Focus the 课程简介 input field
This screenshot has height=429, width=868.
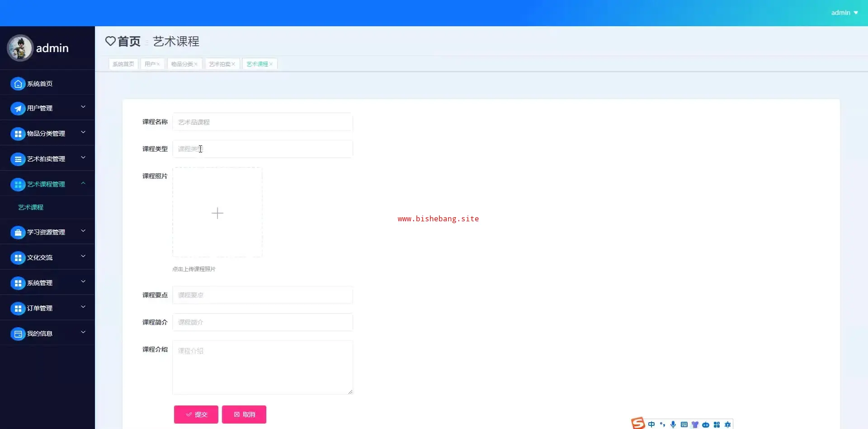tap(263, 322)
